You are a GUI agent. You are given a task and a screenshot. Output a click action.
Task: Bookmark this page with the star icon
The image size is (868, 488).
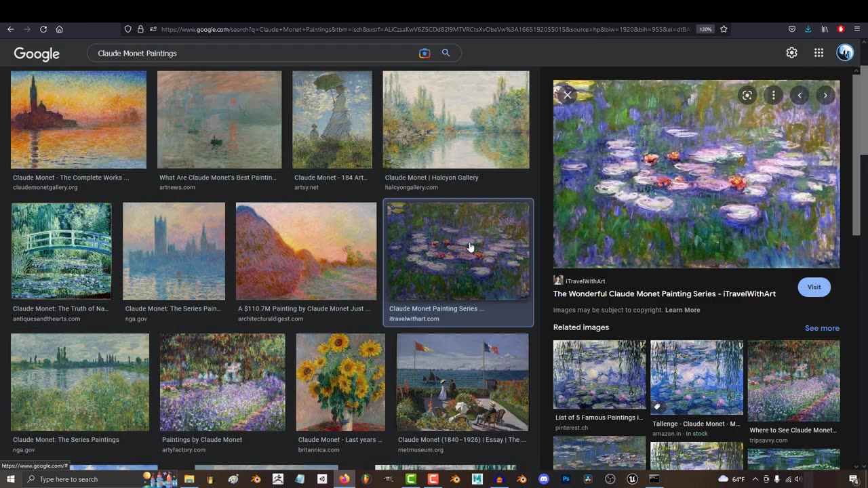724,29
